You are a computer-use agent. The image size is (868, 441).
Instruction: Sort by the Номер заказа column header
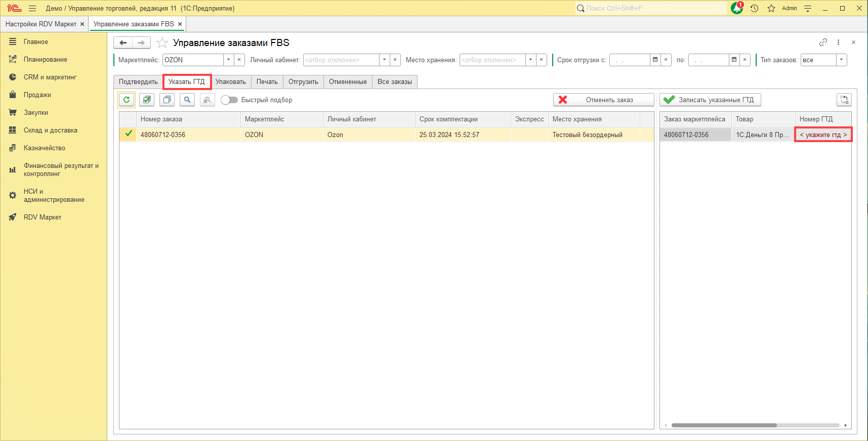pos(188,119)
